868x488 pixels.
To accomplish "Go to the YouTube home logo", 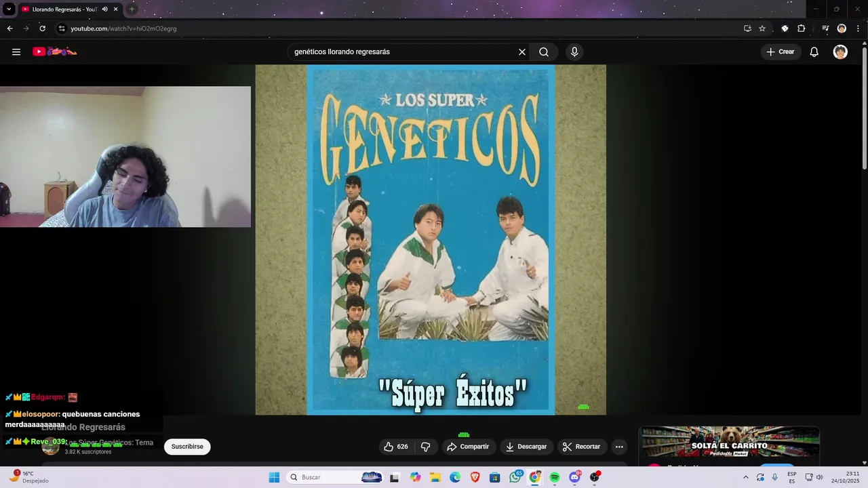I will point(54,52).
